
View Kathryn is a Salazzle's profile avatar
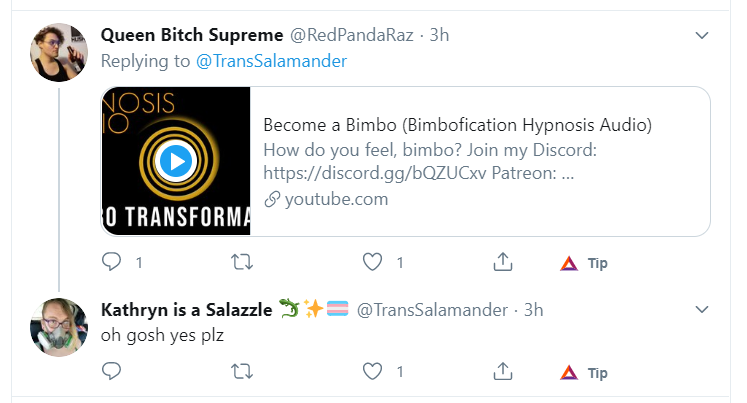coord(59,327)
